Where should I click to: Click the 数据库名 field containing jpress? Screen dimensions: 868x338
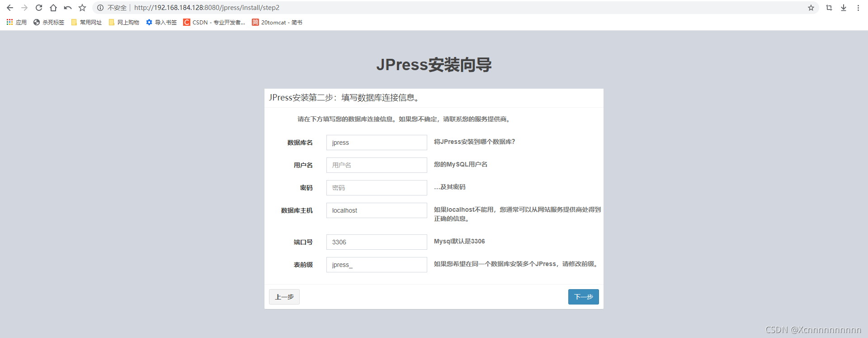click(x=377, y=143)
